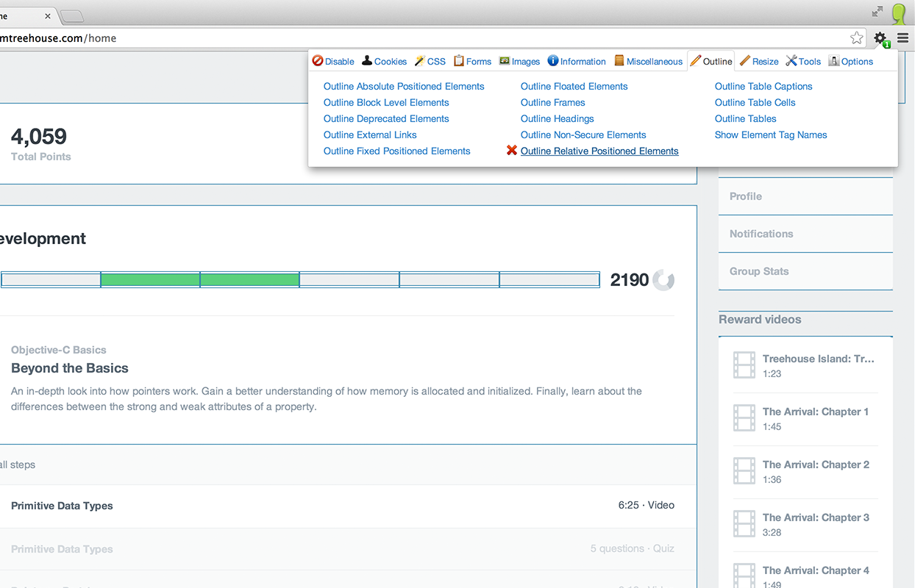
Task: Go to Notifications in the sidebar
Action: (761, 234)
